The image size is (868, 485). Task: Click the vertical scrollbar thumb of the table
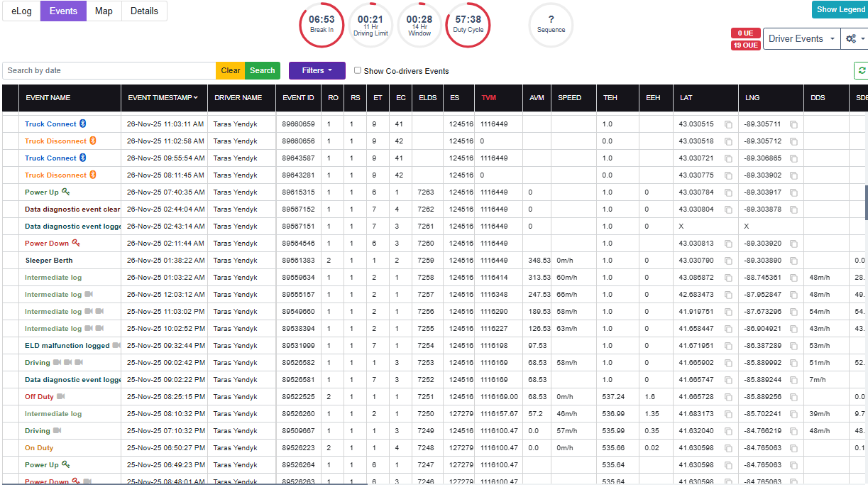point(865,202)
